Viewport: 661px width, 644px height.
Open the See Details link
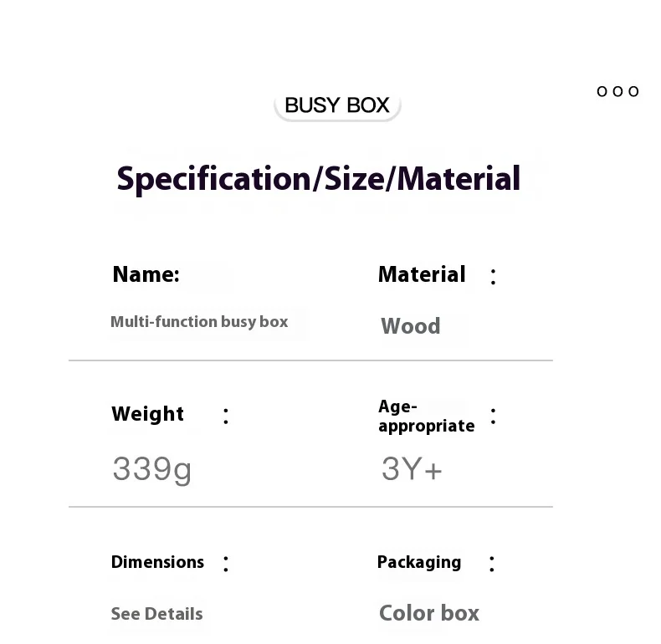[x=156, y=614]
